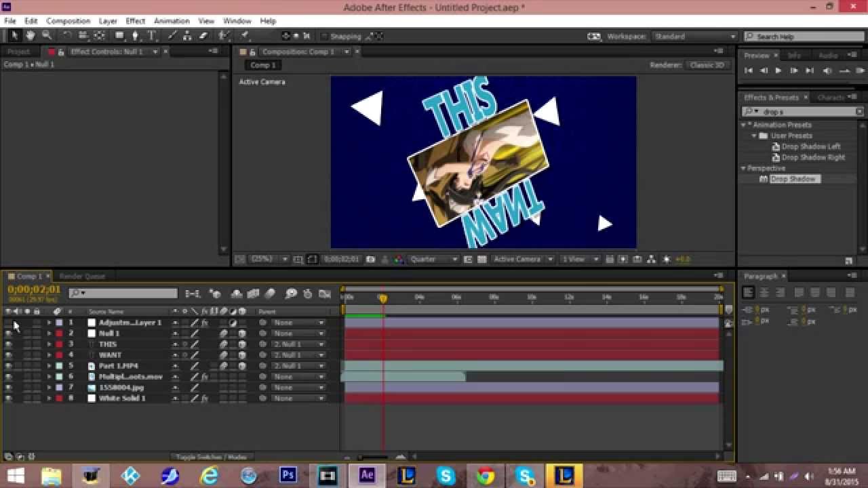Open Composition Mini-Flowchart in timeline

(x=193, y=293)
